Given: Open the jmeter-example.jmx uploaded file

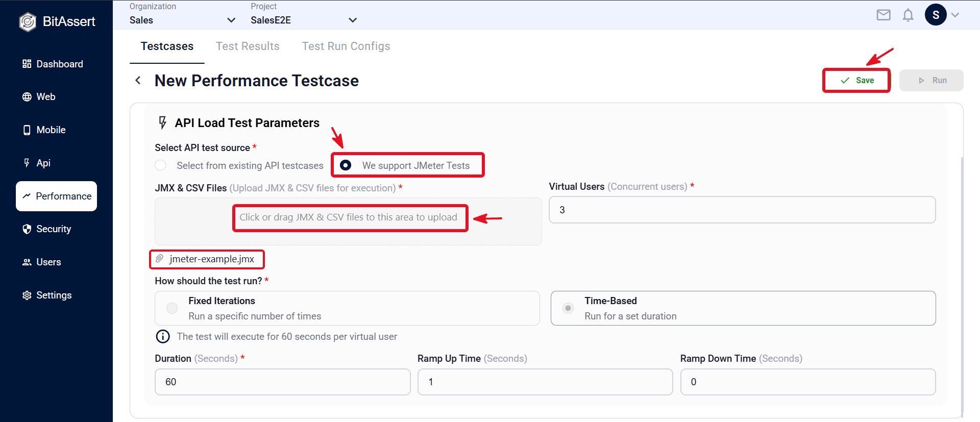Looking at the screenshot, I should pyautogui.click(x=212, y=259).
